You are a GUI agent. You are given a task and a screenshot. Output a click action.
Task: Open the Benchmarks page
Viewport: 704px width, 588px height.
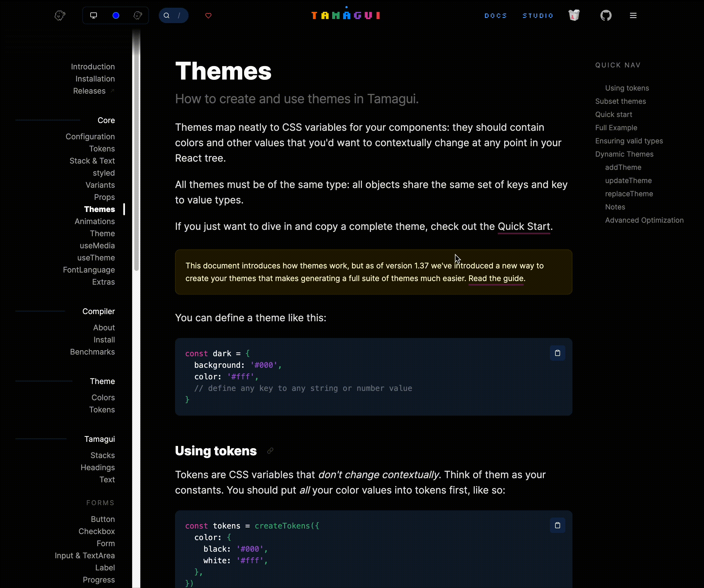(92, 352)
